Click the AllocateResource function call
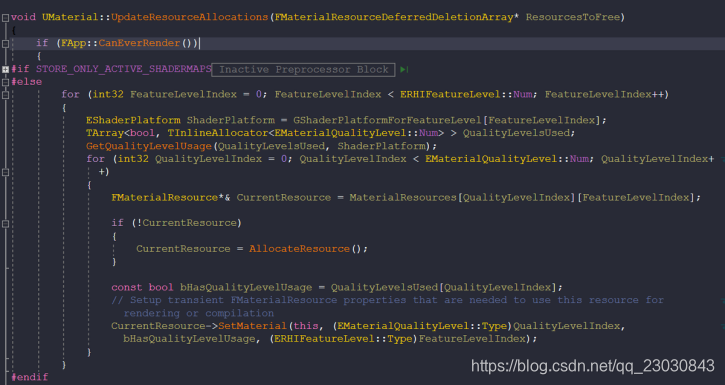 click(299, 249)
